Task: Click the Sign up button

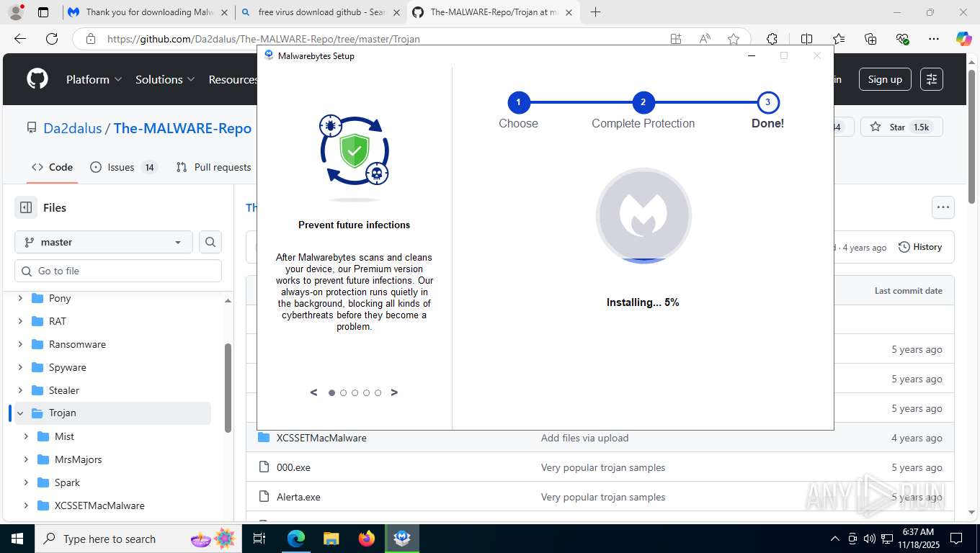Action: tap(885, 79)
